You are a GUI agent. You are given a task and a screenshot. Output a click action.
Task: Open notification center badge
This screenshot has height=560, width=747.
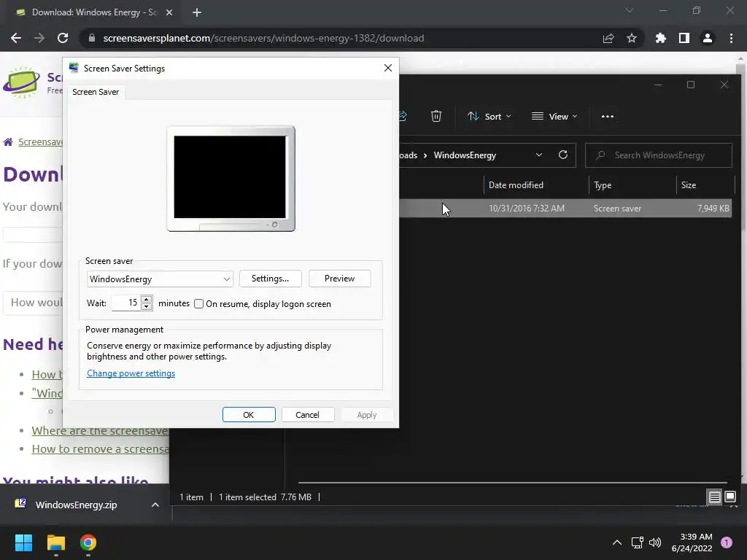coord(727,542)
